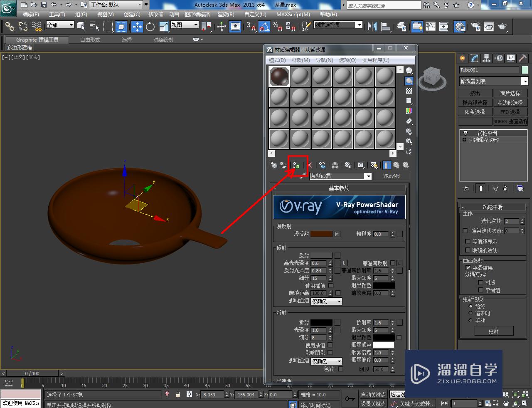532x408 pixels.
Task: Click Assign Material to Selection icon
Action: [296, 165]
